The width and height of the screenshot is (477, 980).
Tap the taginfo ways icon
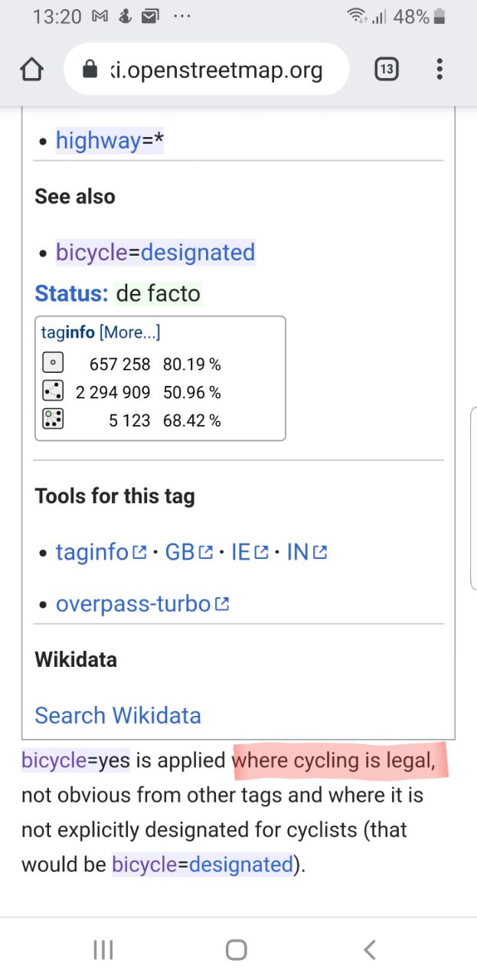[x=52, y=391]
